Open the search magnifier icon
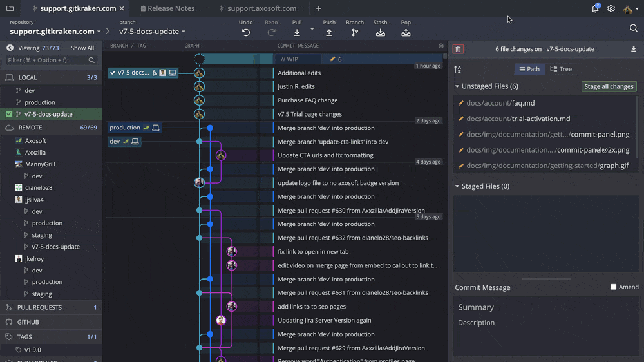Image resolution: width=644 pixels, height=362 pixels. [x=634, y=28]
